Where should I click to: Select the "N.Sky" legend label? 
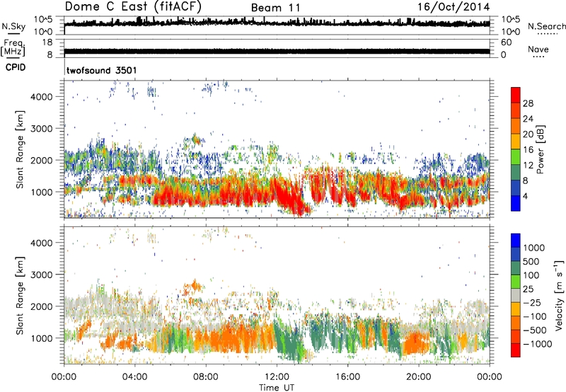click(x=13, y=26)
